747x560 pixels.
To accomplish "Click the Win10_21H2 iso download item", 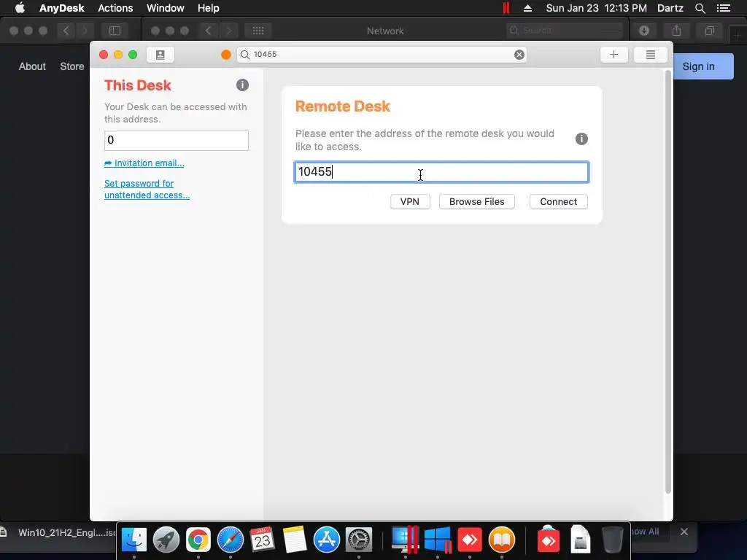I will coord(60,532).
